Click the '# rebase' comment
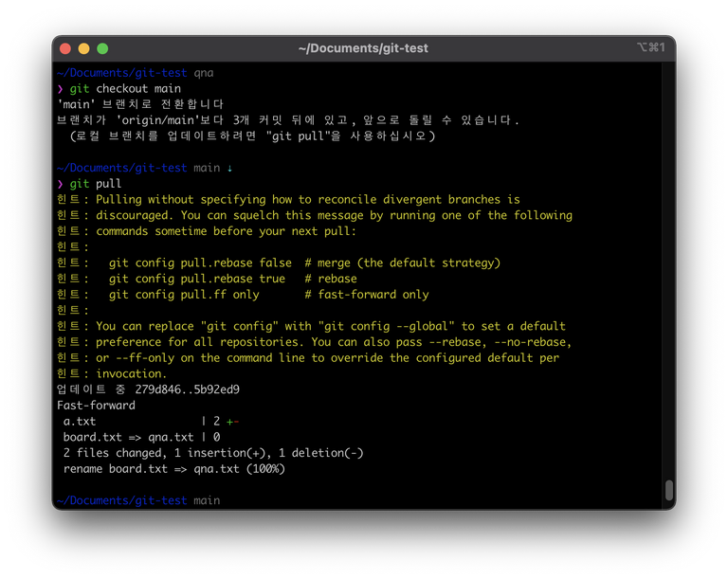The width and height of the screenshot is (728, 579). 331,279
